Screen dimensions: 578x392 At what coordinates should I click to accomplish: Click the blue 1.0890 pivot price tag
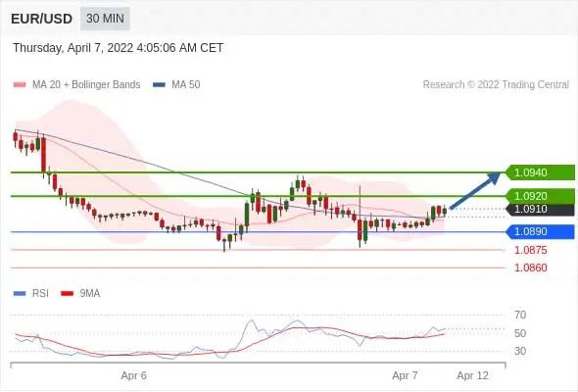[x=540, y=231]
